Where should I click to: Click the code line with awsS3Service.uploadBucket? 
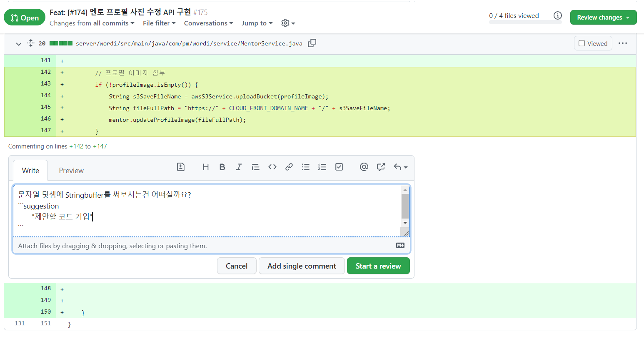click(219, 96)
